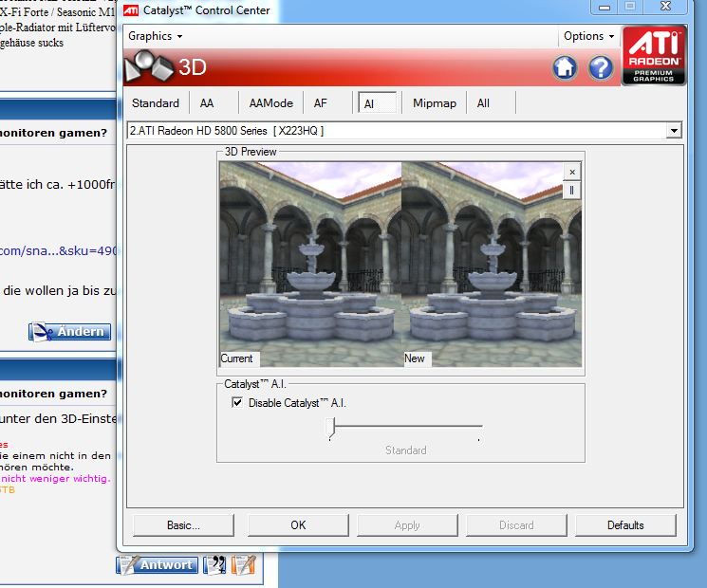Click the Catalyst A.I. slider handle
707x588 pixels.
click(x=330, y=428)
